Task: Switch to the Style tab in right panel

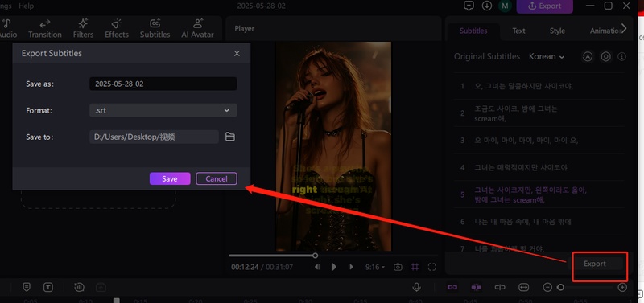Action: [x=557, y=31]
